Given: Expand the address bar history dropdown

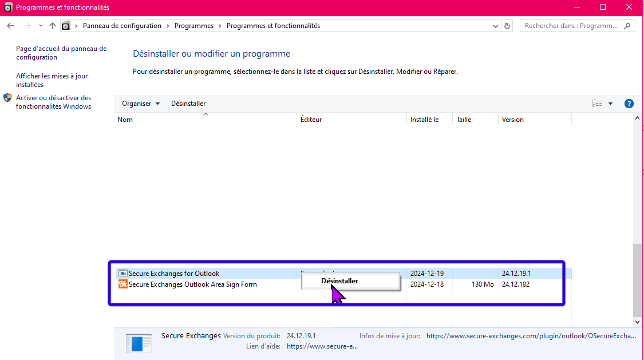Looking at the screenshot, I should tap(495, 26).
